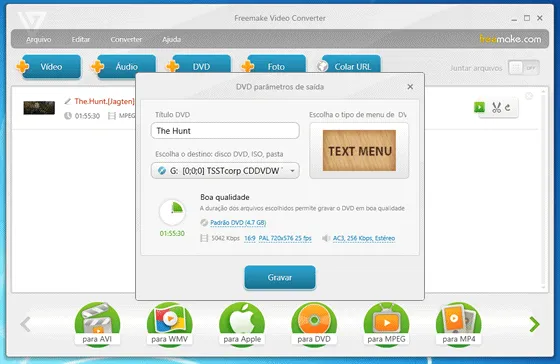Minimize the Freemake Video Converter window
Image resolution: width=560 pixels, height=364 pixels.
pos(514,19)
